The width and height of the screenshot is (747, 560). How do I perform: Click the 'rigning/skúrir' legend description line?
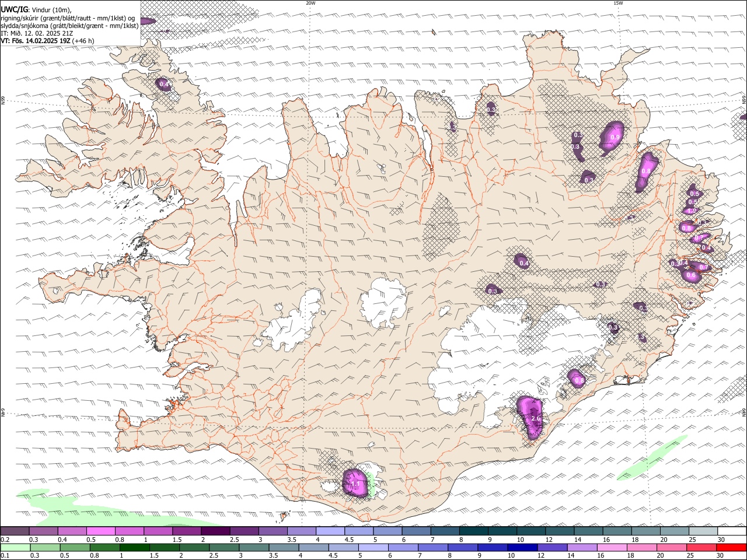point(69,18)
